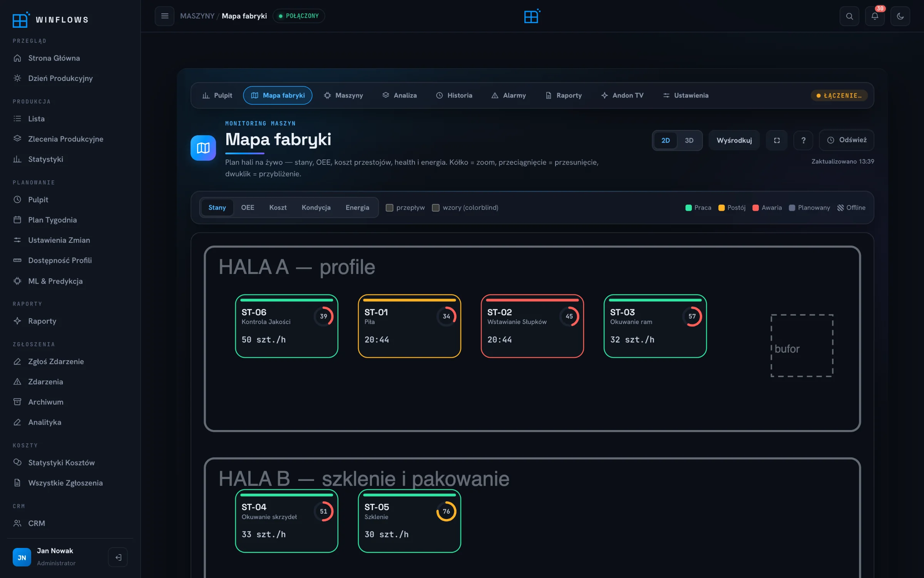The width and height of the screenshot is (924, 578).
Task: Open Dzień Produkcyjny in sidebar
Action: (x=70, y=78)
